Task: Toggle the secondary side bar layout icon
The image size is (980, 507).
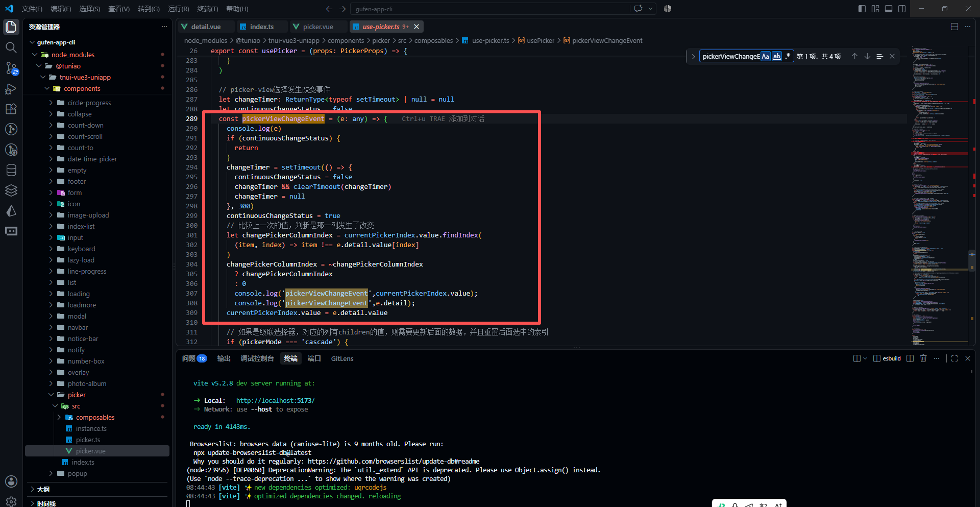Action: 902,9
